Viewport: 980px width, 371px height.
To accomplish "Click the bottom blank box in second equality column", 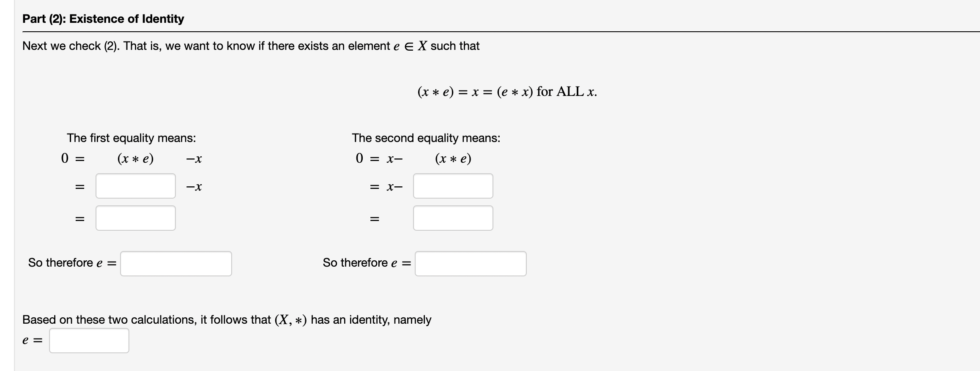I will 453,218.
